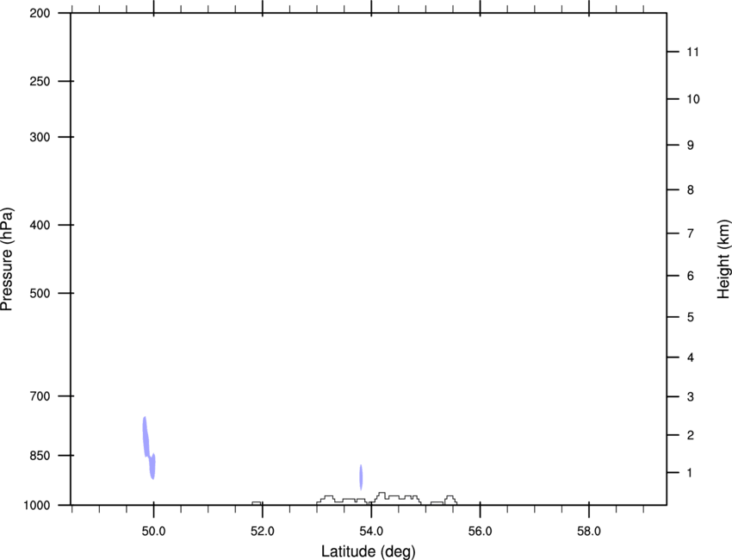Click the 11 km height tick label

pos(692,52)
